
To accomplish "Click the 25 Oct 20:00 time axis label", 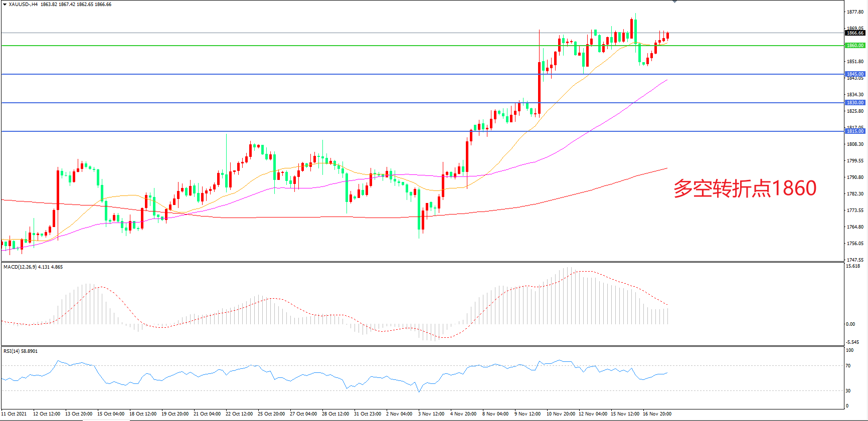I will click(x=271, y=414).
